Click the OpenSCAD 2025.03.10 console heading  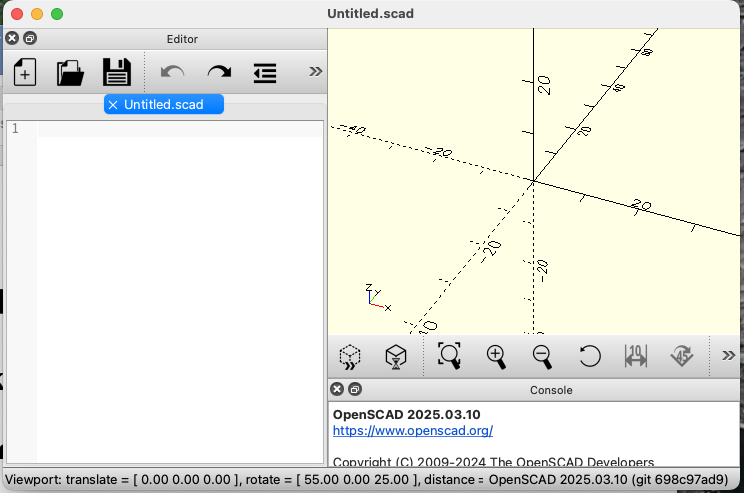tap(407, 415)
